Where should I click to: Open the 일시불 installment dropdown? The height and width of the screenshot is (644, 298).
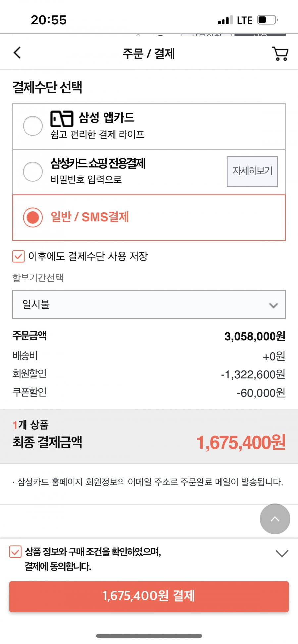(149, 305)
